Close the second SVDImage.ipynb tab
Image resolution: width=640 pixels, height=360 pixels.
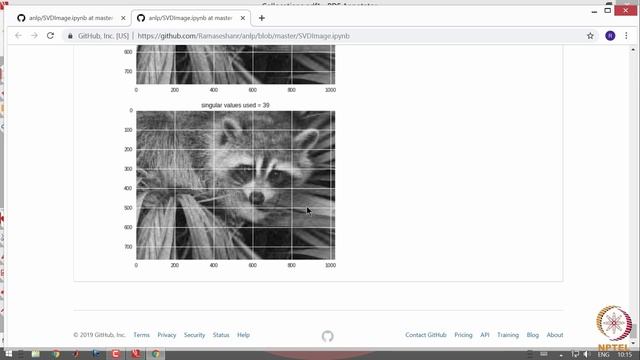coord(242,18)
